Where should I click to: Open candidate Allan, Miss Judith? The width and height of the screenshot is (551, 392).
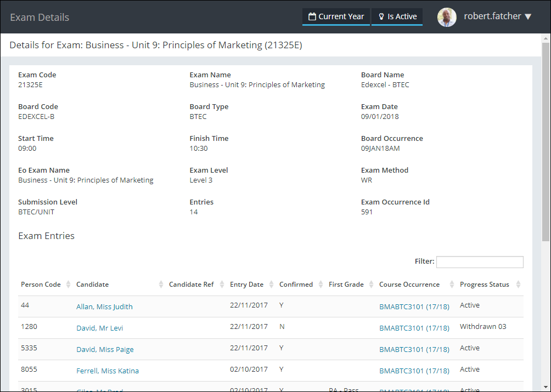tap(104, 306)
